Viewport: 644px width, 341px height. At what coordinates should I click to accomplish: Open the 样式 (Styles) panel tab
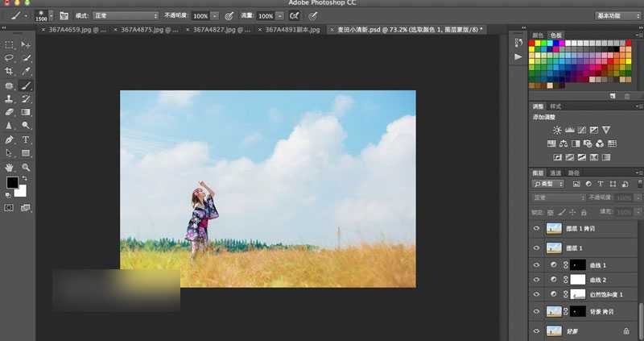click(556, 106)
